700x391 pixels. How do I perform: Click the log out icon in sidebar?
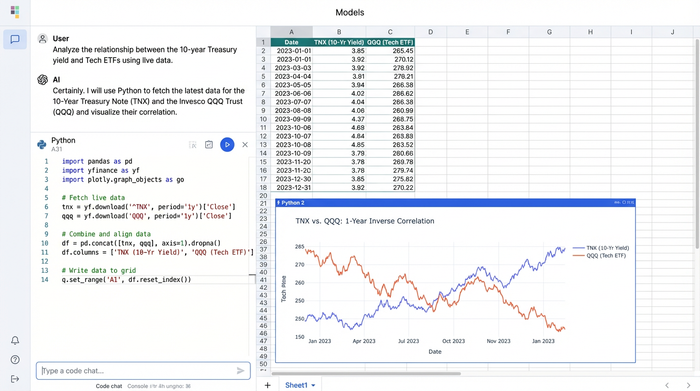click(15, 379)
